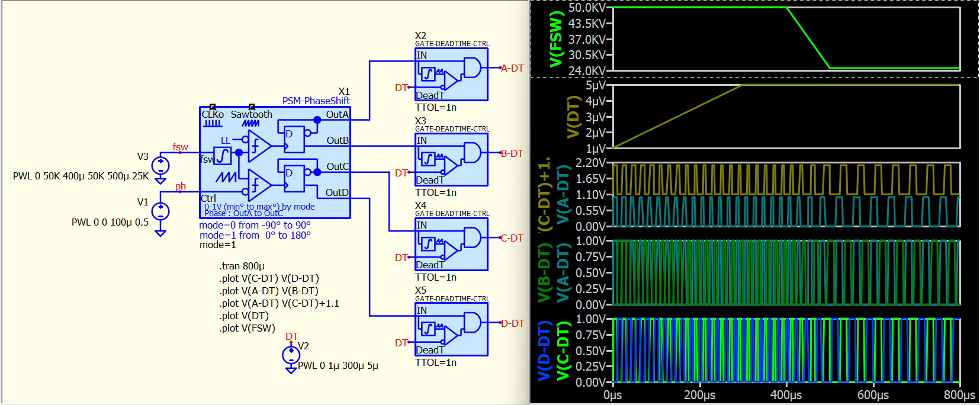This screenshot has height=405, width=980.
Task: Click the TTOL=1n text under X4
Action: coord(436,278)
